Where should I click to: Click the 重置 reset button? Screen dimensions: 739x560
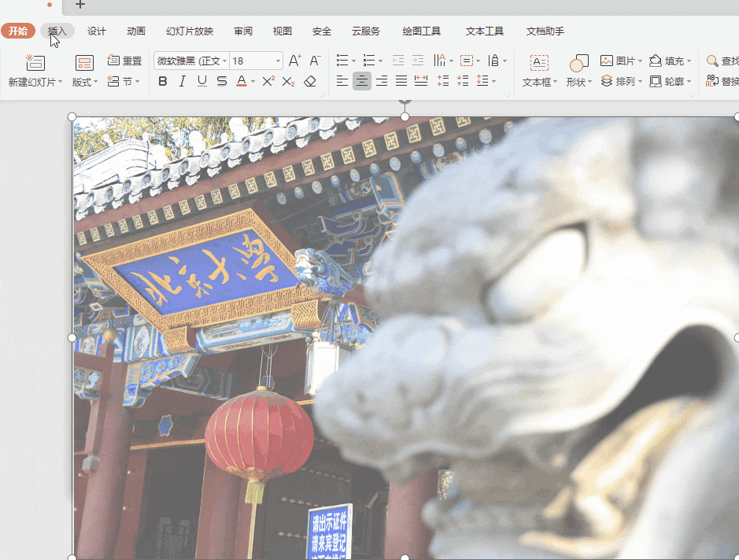tap(124, 61)
